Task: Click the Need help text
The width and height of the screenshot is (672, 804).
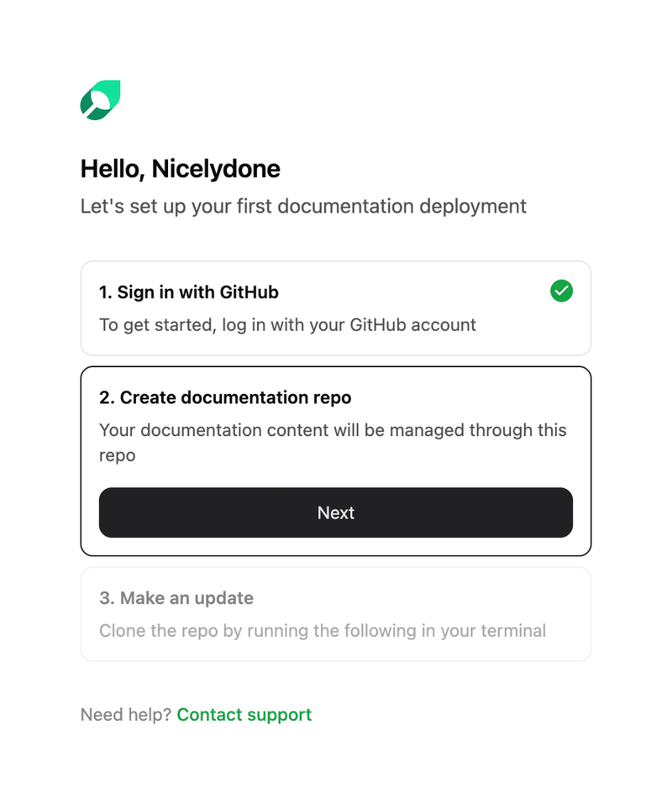Action: (124, 714)
